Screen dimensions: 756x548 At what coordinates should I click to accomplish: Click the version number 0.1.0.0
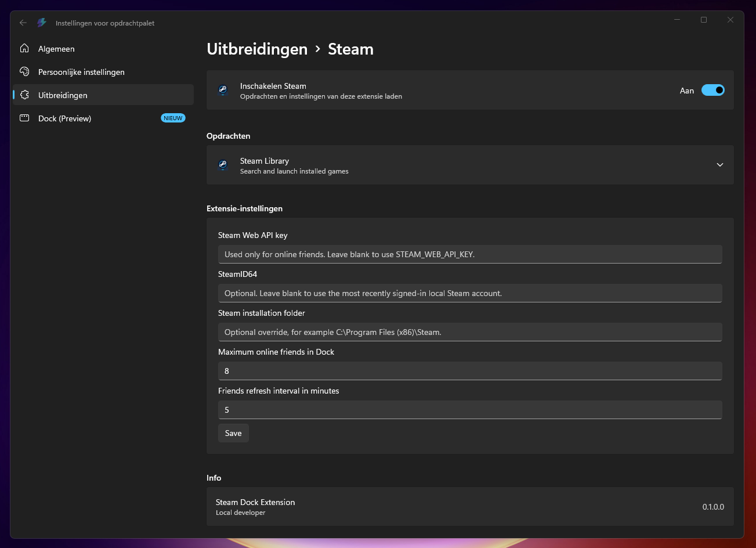(713, 507)
